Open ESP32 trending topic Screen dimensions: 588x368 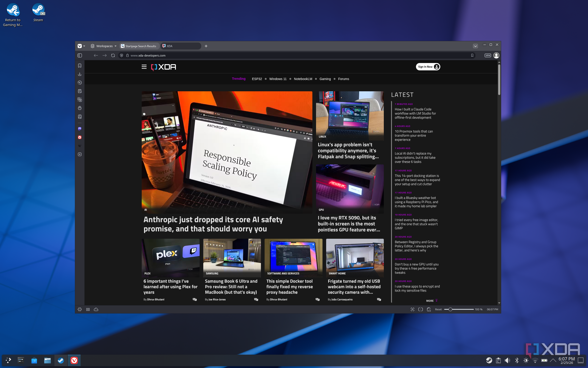(257, 79)
